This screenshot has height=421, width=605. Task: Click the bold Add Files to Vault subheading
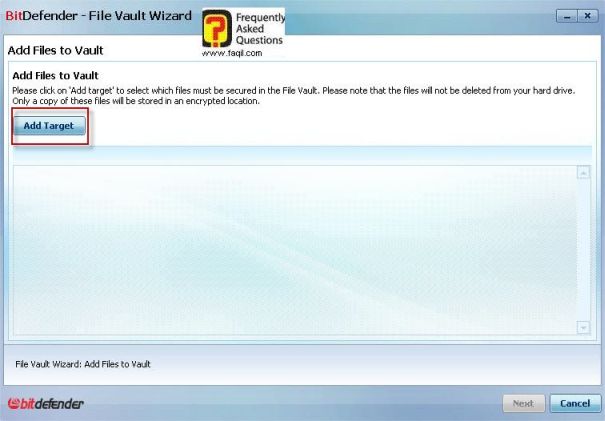(x=56, y=76)
